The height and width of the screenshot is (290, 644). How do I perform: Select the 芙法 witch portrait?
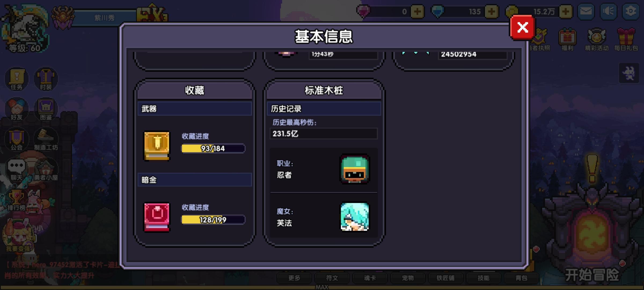point(354,217)
